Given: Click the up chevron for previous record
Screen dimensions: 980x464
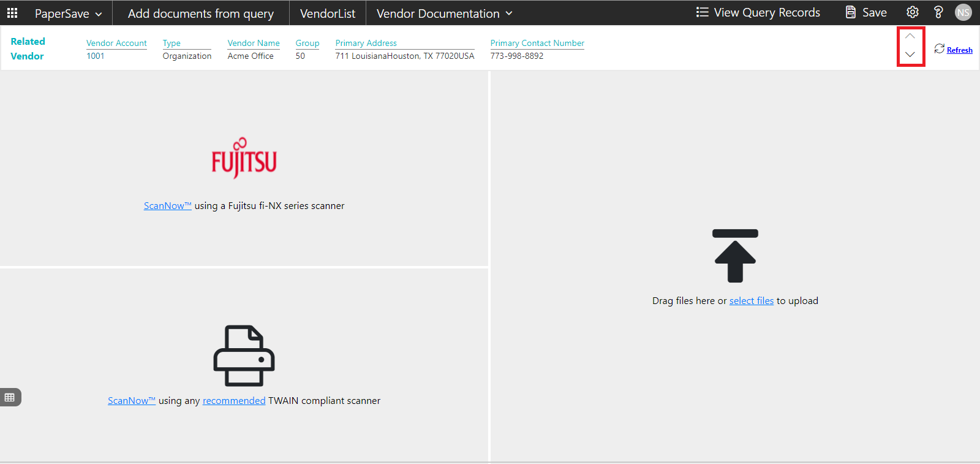Looking at the screenshot, I should (x=910, y=37).
